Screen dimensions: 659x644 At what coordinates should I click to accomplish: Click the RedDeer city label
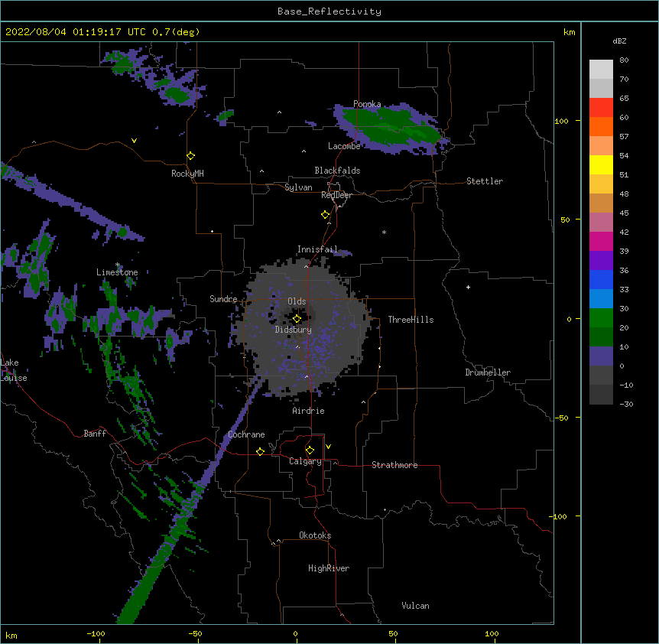[x=336, y=195]
